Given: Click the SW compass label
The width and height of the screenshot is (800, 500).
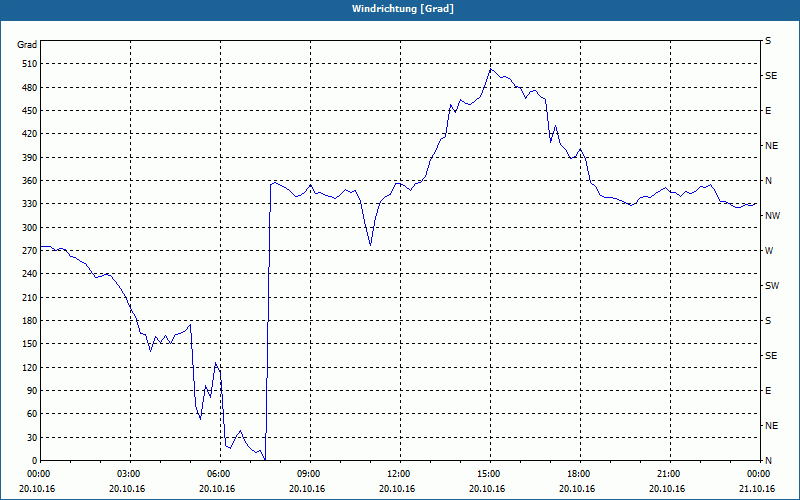Looking at the screenshot, I should point(772,286).
